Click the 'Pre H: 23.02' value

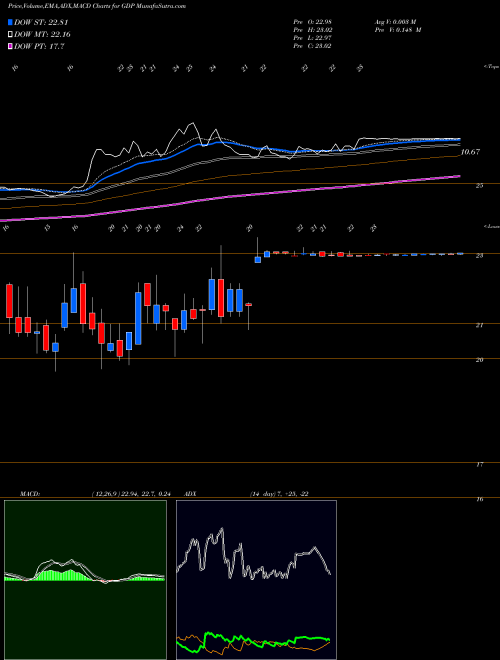tap(312, 30)
